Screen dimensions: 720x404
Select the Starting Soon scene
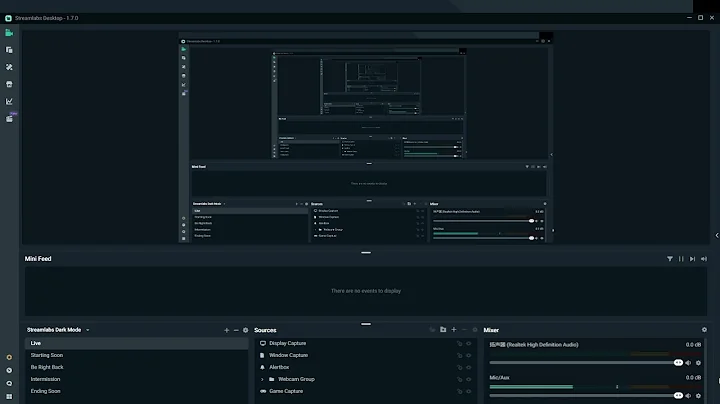click(136, 355)
